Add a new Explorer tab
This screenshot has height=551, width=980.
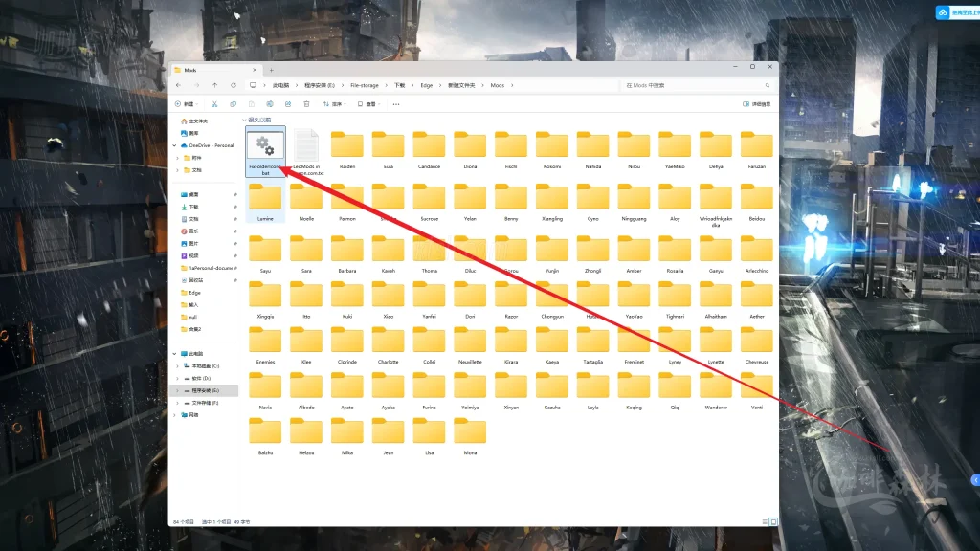pyautogui.click(x=271, y=70)
